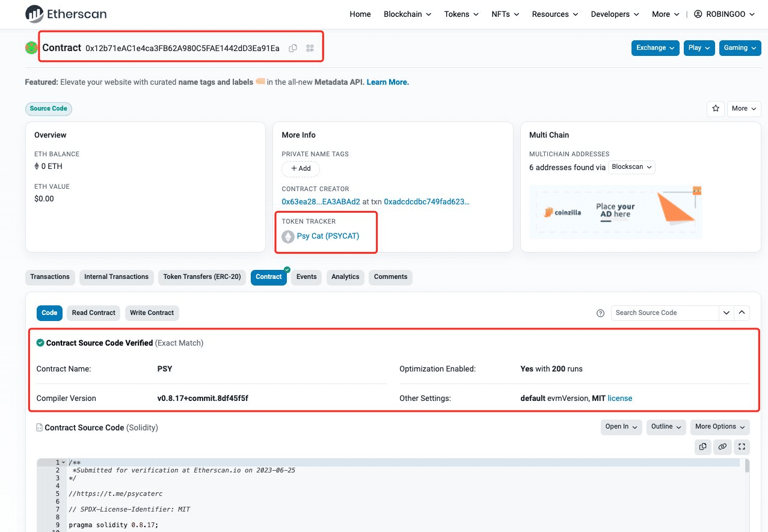Jump to the previous search match arrow
The height and width of the screenshot is (532, 768).
(742, 313)
